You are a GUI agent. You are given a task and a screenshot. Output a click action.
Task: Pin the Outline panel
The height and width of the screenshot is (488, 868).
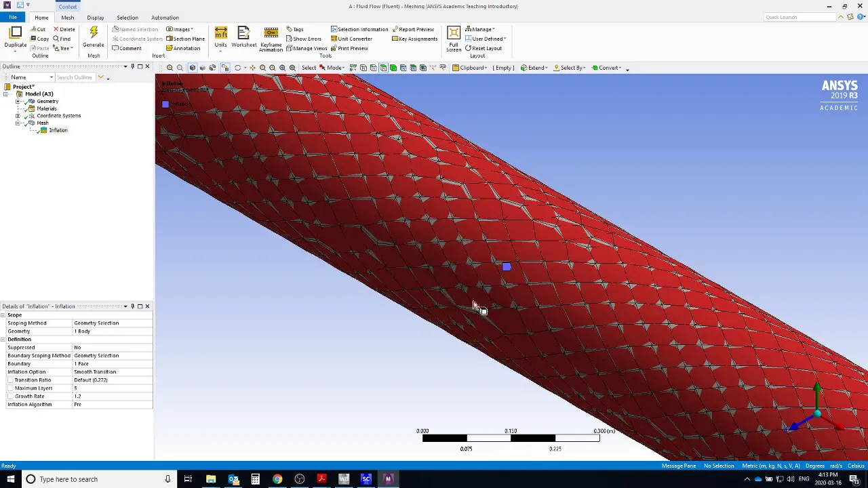coord(132,66)
